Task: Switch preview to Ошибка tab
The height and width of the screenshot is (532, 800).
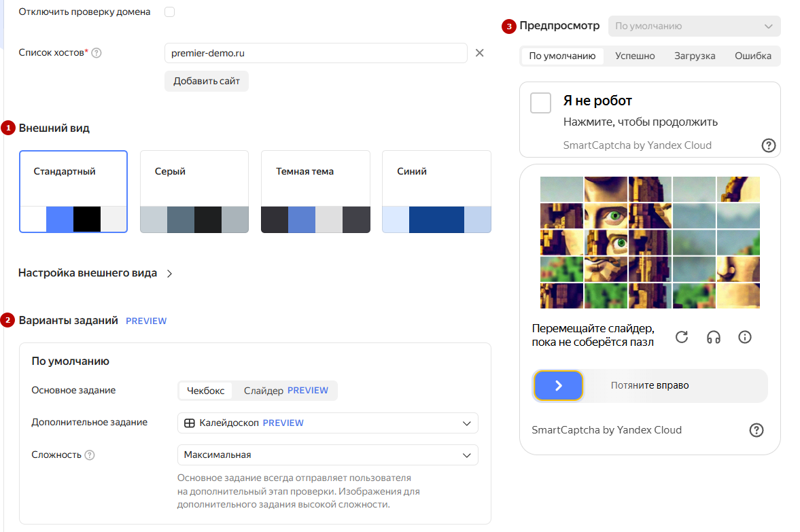Action: click(752, 56)
